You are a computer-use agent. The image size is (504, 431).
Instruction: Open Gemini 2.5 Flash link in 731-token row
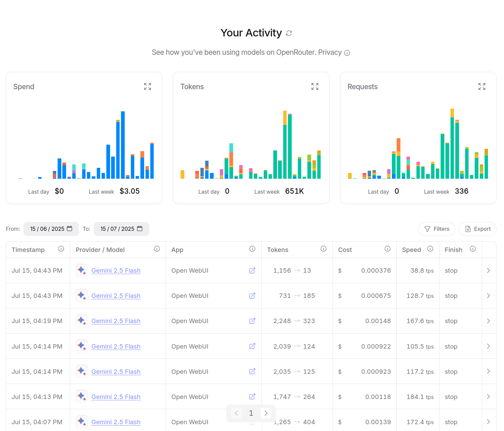coord(116,296)
